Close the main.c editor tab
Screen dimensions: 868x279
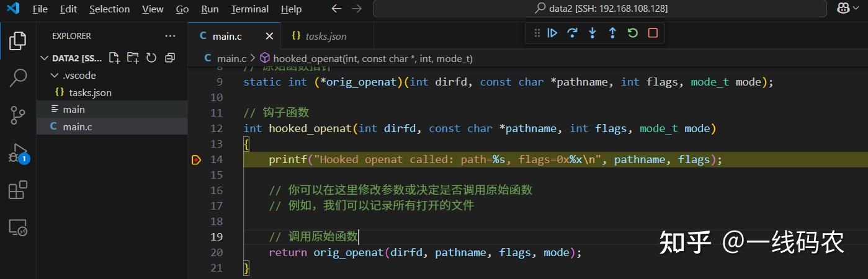pos(269,36)
